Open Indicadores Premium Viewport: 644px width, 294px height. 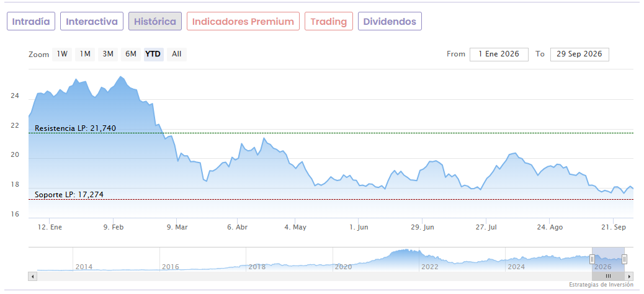coord(243,21)
